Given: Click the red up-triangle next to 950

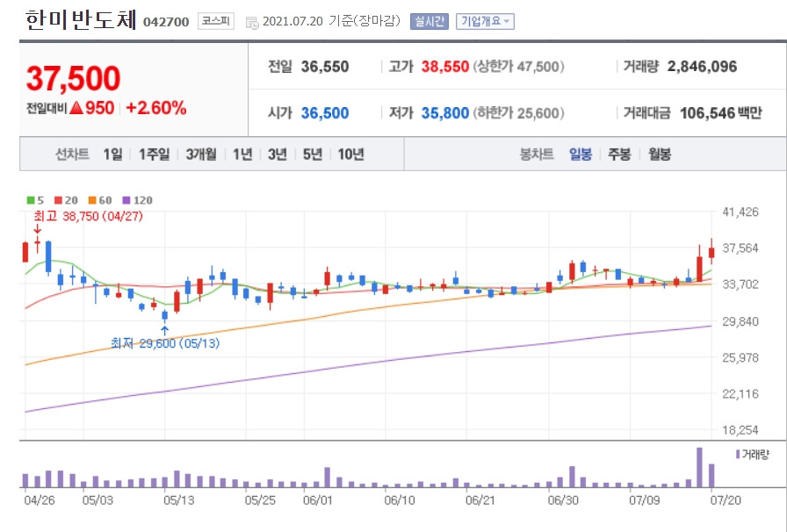Looking at the screenshot, I should point(76,108).
